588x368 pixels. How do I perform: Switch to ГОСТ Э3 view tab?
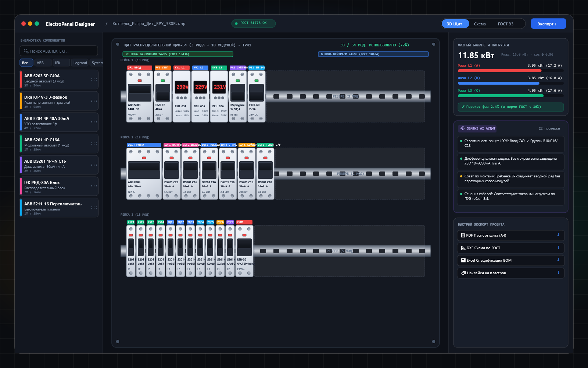[506, 24]
